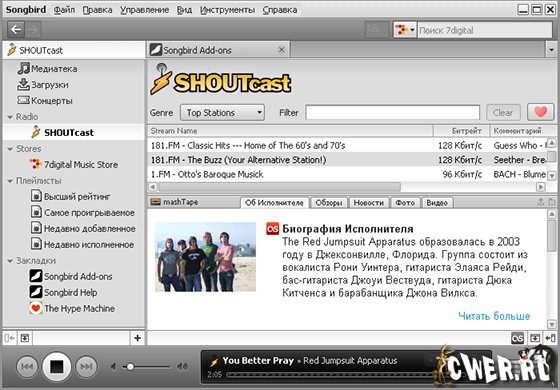This screenshot has height=390, width=560.
Task: Open the 7digital search engine selector
Action: (405, 30)
